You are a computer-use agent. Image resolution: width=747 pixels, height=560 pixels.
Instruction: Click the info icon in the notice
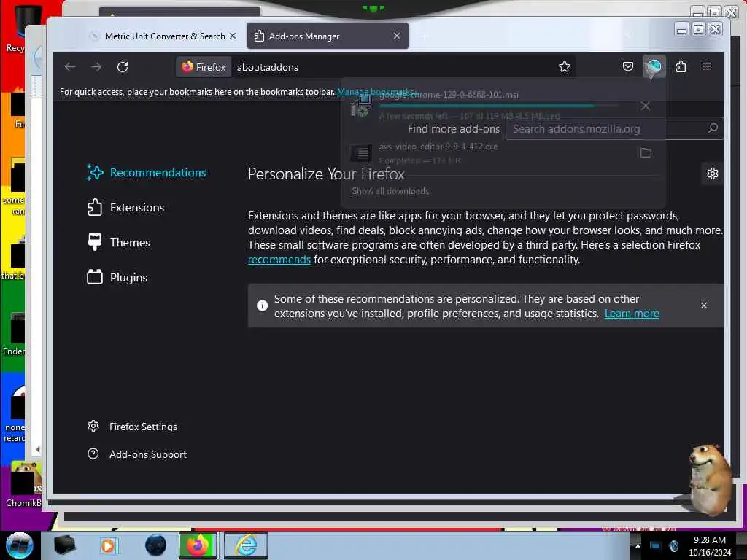click(x=262, y=306)
